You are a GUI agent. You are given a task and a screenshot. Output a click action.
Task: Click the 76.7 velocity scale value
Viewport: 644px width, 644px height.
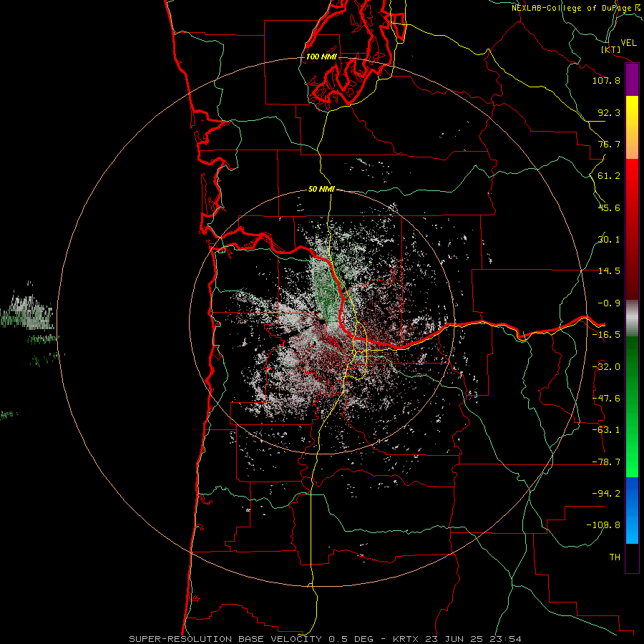(x=609, y=144)
